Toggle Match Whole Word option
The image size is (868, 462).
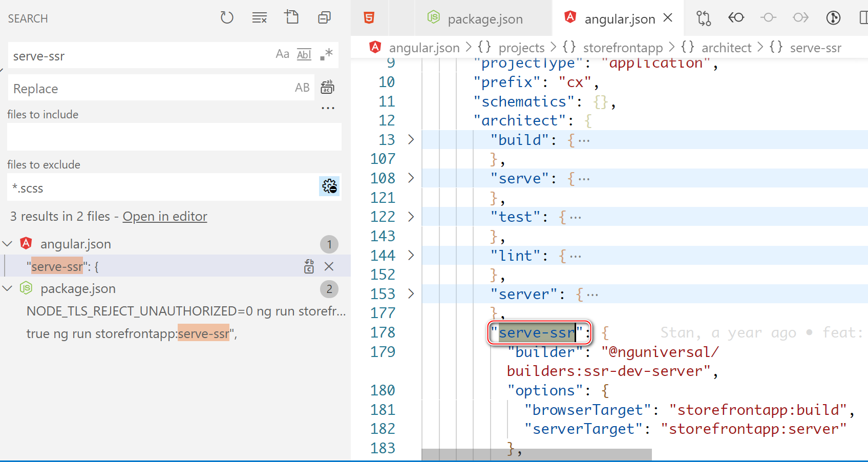click(x=304, y=54)
